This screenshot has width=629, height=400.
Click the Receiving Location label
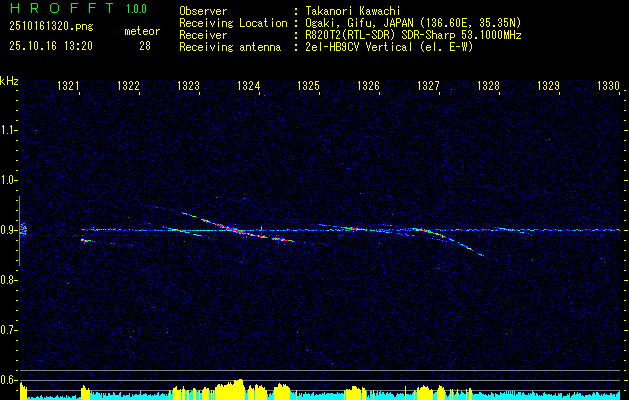[233, 23]
